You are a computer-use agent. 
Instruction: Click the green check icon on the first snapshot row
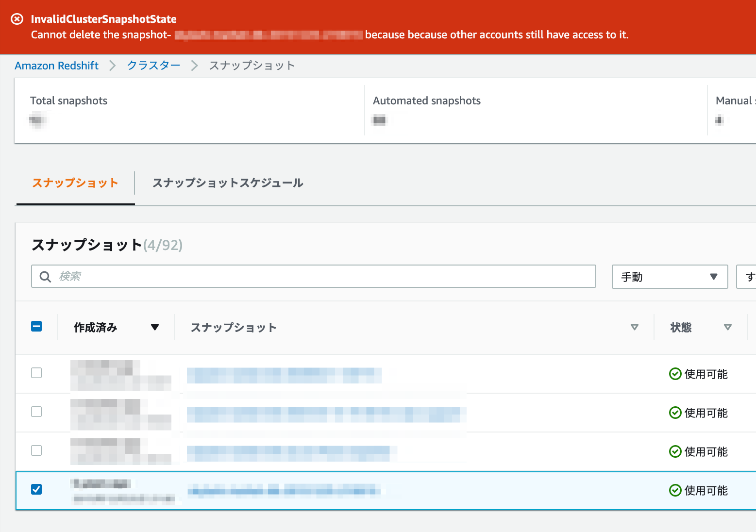[x=675, y=374]
